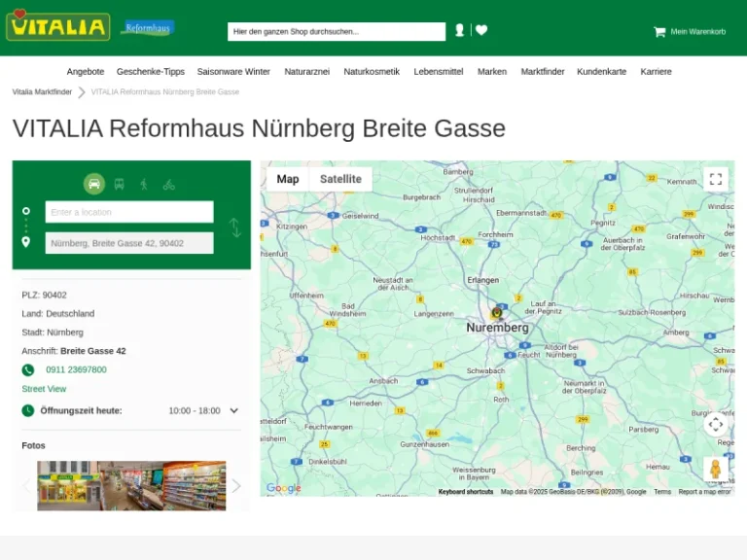Open map camera pan controls
Image resolution: width=747 pixels, height=560 pixels.
(716, 424)
